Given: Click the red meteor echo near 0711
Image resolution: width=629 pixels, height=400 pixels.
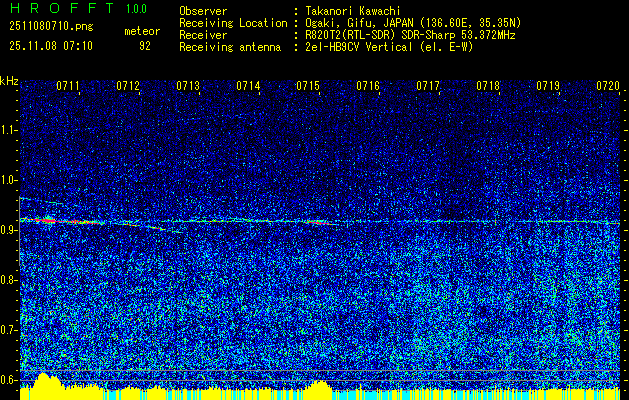Looking at the screenshot, I should [x=60, y=221].
